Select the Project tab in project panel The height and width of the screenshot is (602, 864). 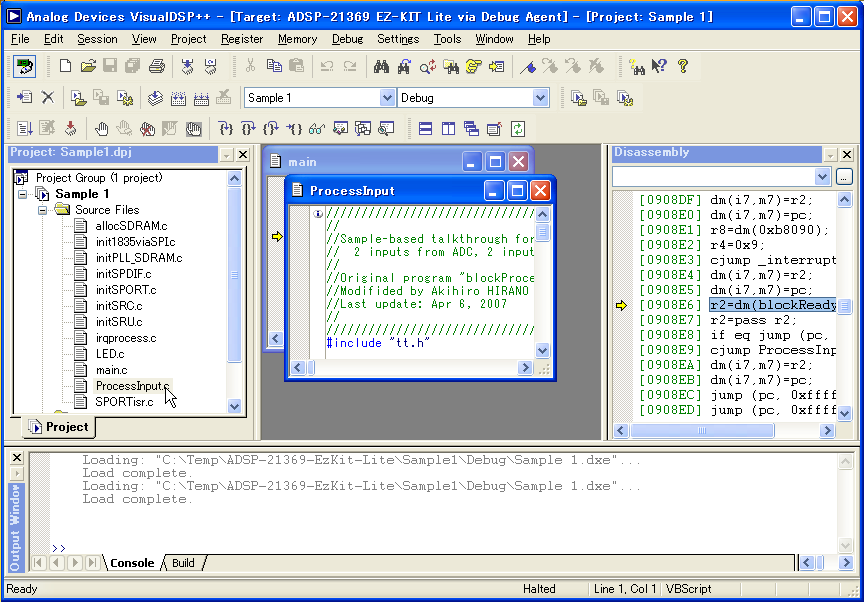coord(59,427)
